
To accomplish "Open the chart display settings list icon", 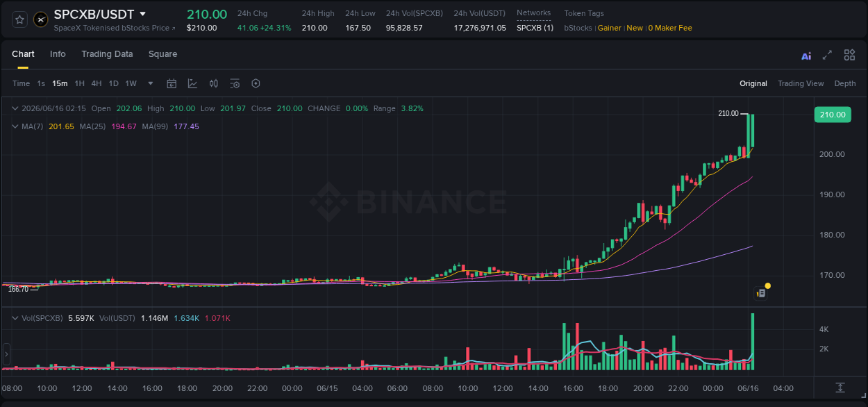I will [x=235, y=83].
